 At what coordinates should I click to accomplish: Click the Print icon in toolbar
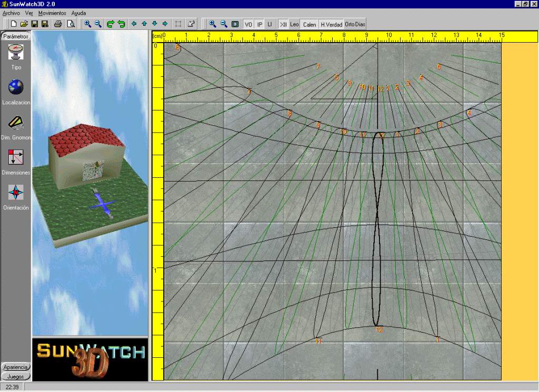click(58, 24)
